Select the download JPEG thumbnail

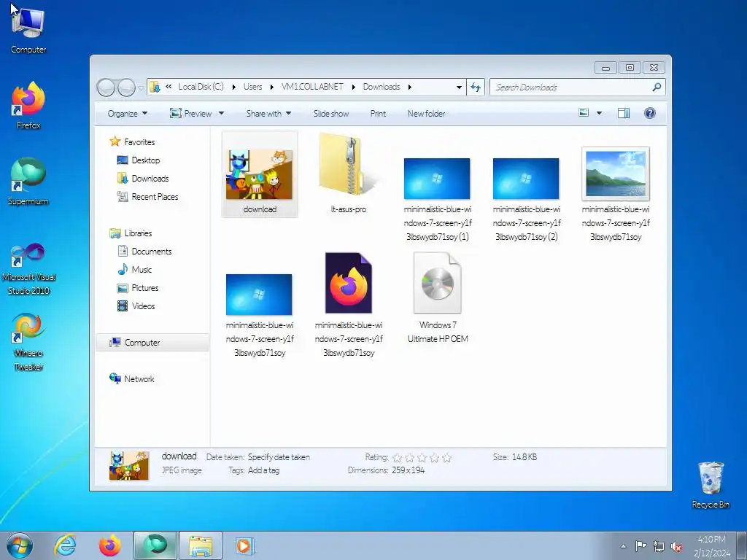260,174
